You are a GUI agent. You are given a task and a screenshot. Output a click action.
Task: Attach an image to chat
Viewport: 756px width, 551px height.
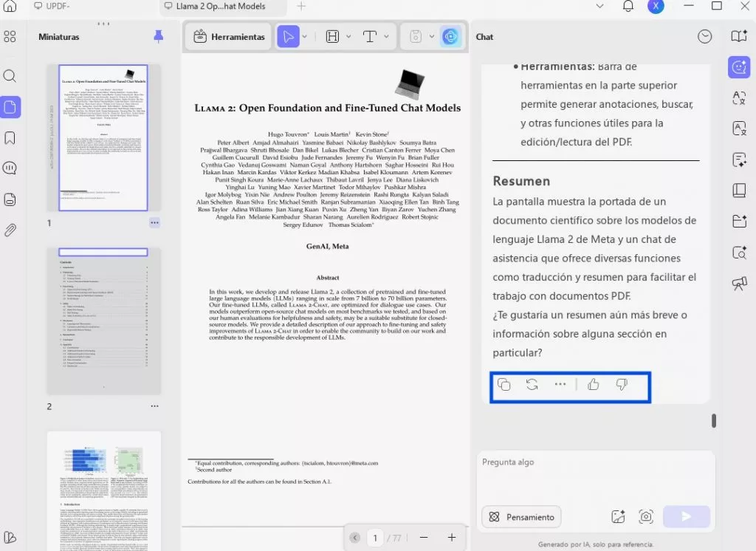click(x=618, y=517)
